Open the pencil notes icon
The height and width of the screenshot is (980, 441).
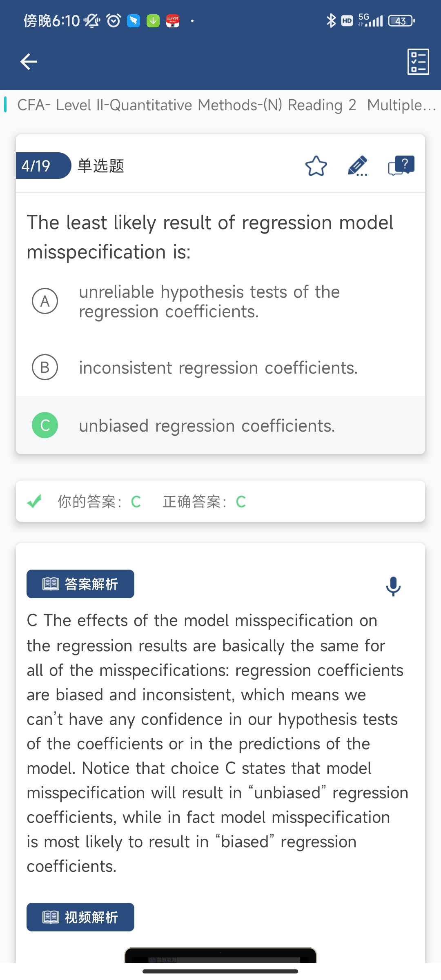358,166
